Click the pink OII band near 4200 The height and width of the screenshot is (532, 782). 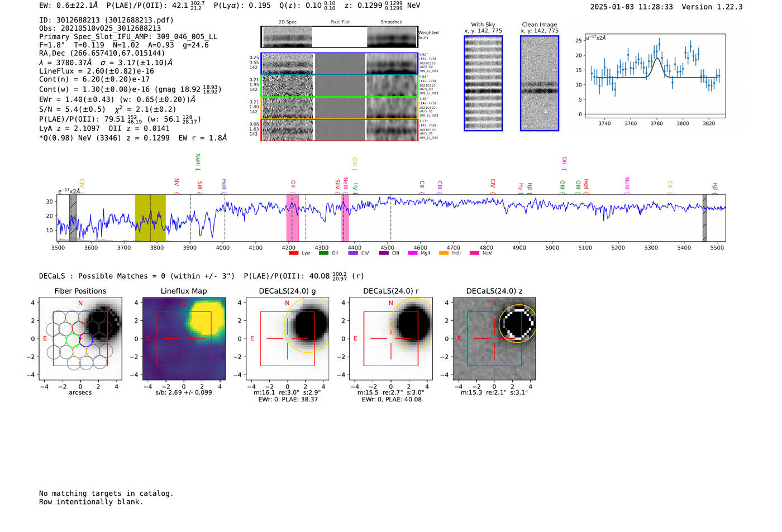point(293,218)
